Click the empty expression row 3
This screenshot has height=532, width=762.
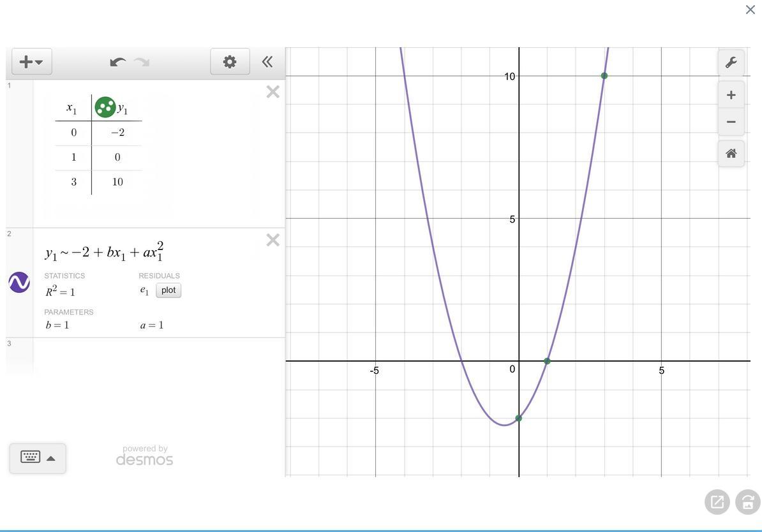159,356
